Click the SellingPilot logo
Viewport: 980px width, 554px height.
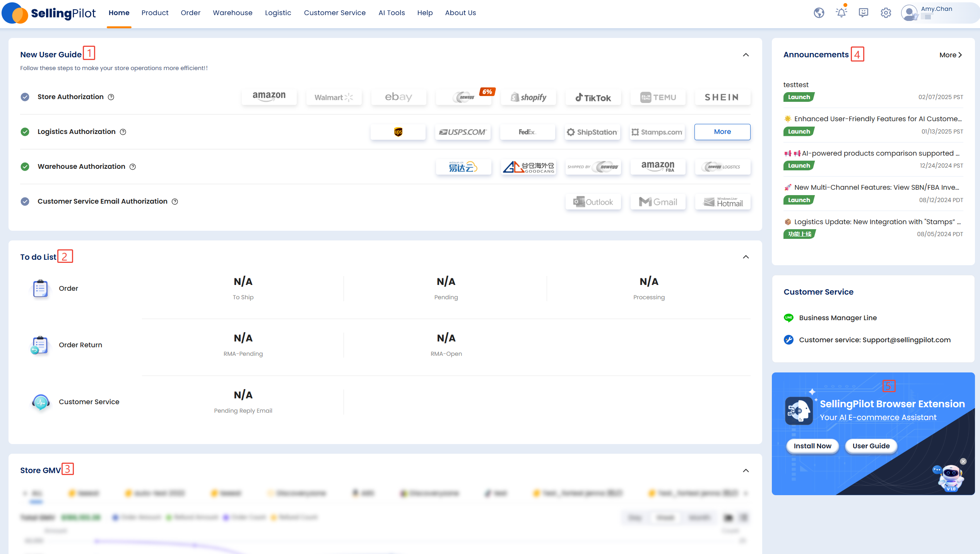[49, 13]
